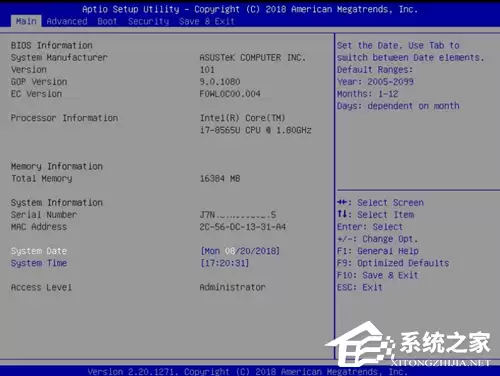The width and height of the screenshot is (500, 376).
Task: Click the GOP value 9.0.1080
Action: pyautogui.click(x=220, y=82)
